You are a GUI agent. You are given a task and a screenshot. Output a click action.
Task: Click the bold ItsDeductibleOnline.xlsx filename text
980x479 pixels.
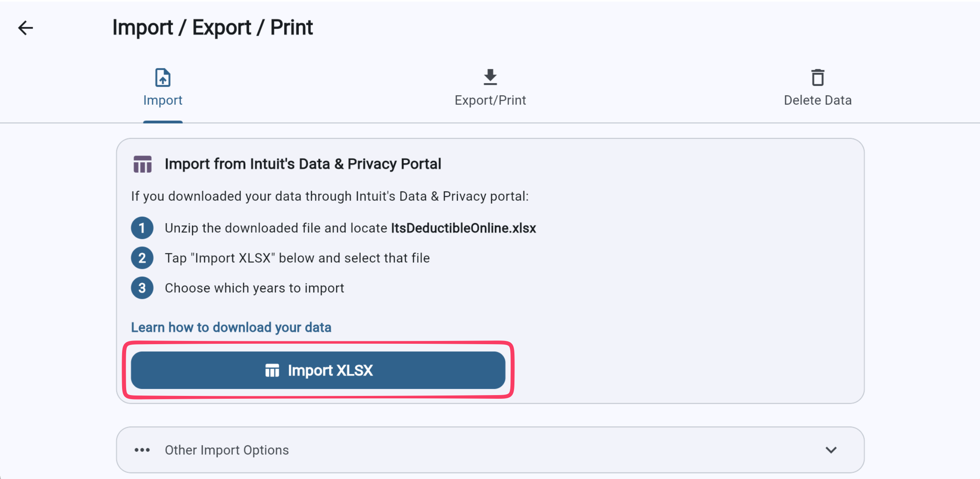pyautogui.click(x=463, y=228)
